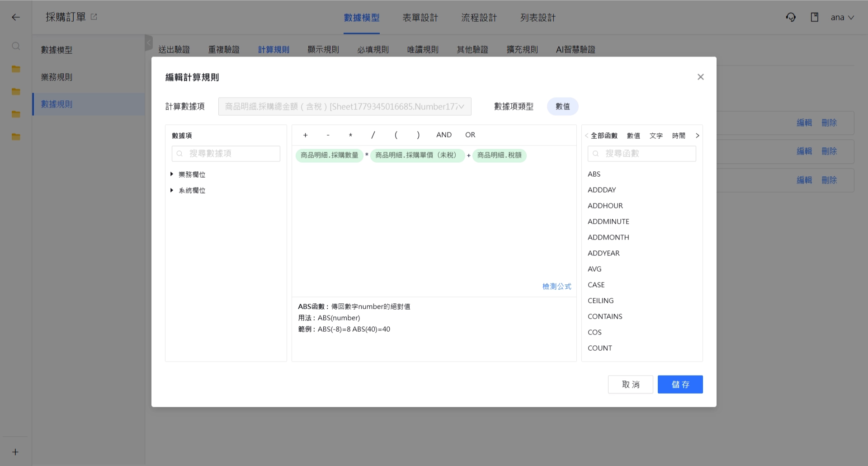Click the plus add icon in sidebar
Image resolution: width=868 pixels, height=466 pixels.
click(x=15, y=452)
